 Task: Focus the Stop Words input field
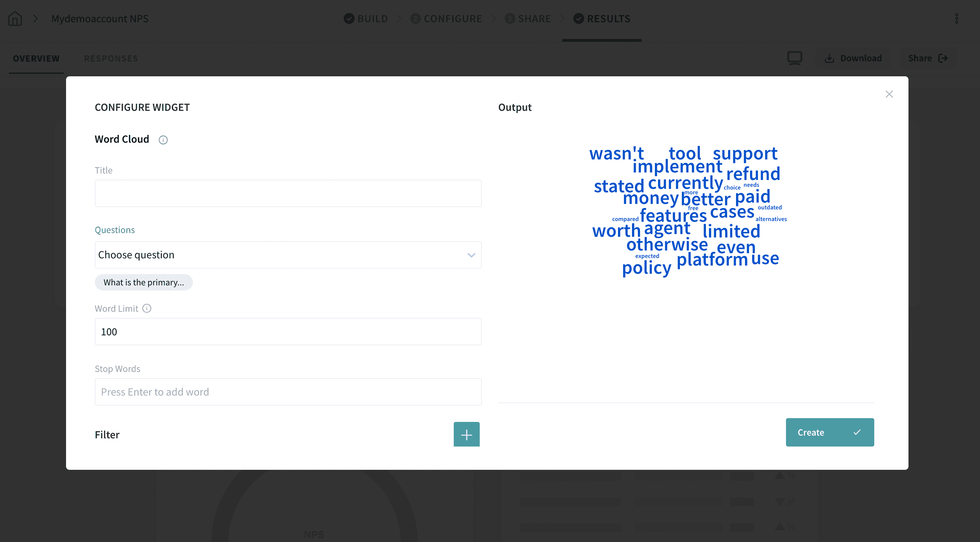coord(288,392)
